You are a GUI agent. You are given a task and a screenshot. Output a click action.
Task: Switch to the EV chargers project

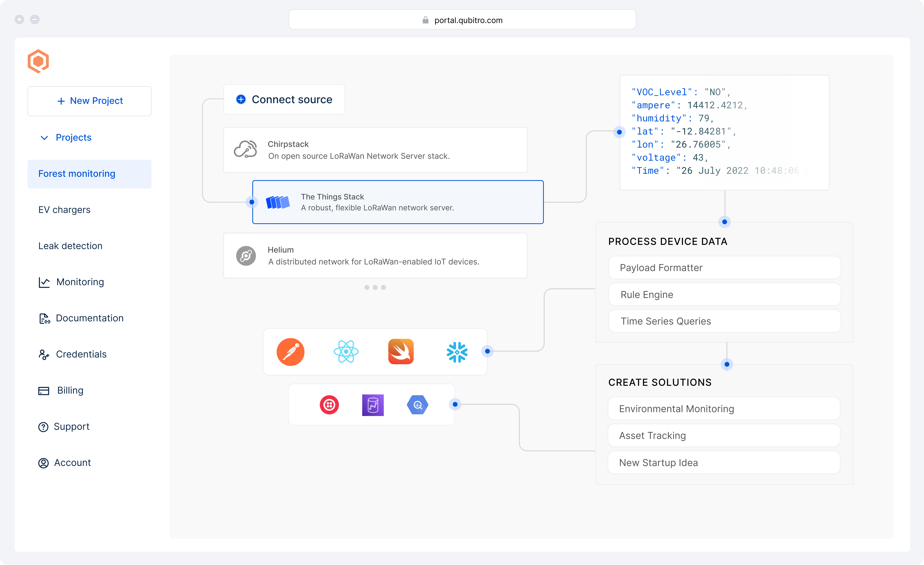(64, 210)
